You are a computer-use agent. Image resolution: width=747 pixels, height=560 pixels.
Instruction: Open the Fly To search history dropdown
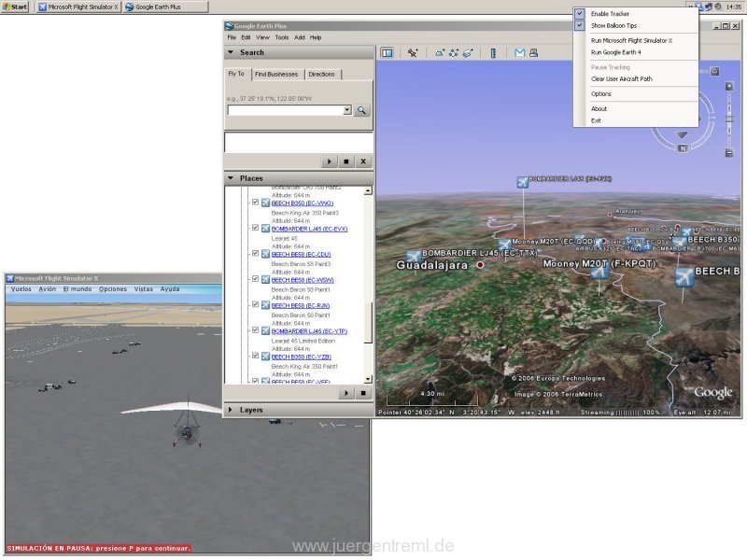tap(347, 110)
